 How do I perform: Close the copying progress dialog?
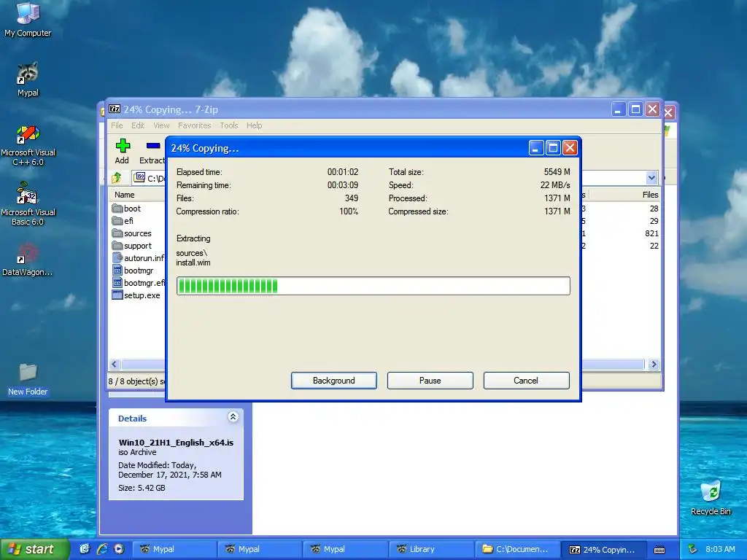pos(570,148)
